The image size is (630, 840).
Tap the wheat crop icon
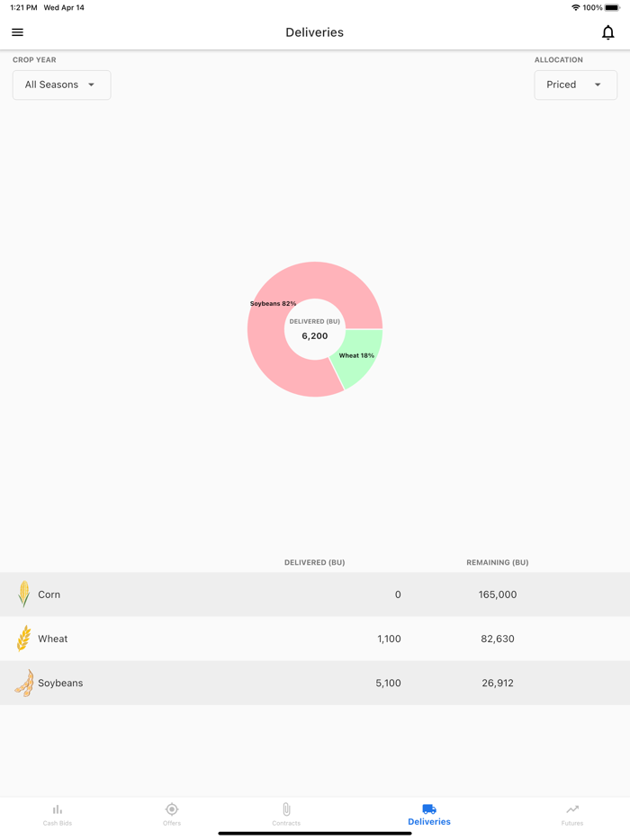pos(24,639)
